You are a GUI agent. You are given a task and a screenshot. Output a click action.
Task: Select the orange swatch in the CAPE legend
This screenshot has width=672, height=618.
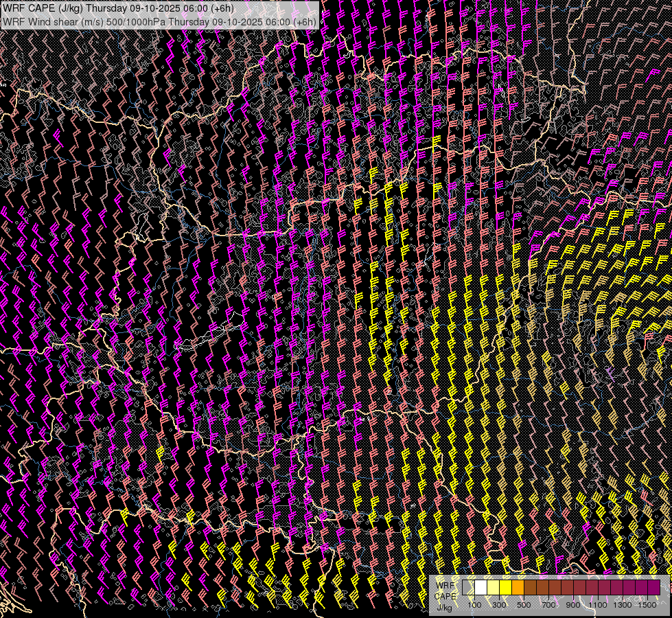pyautogui.click(x=518, y=587)
